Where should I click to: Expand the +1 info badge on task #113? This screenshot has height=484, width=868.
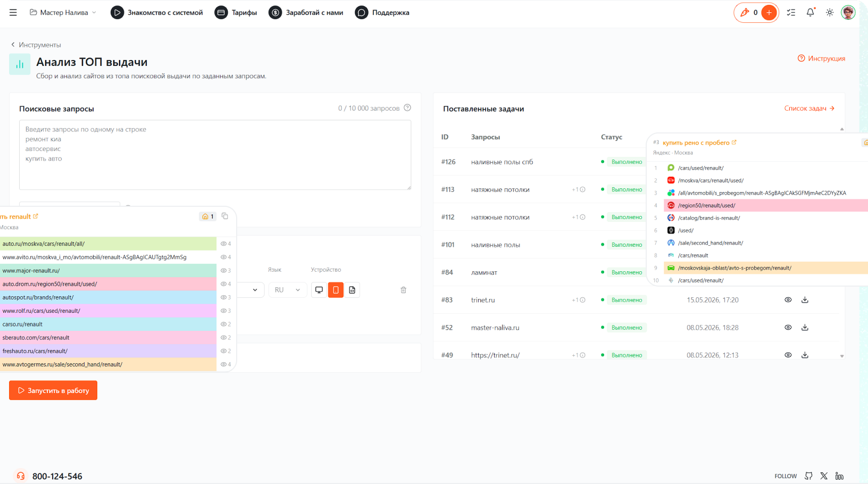coord(579,189)
